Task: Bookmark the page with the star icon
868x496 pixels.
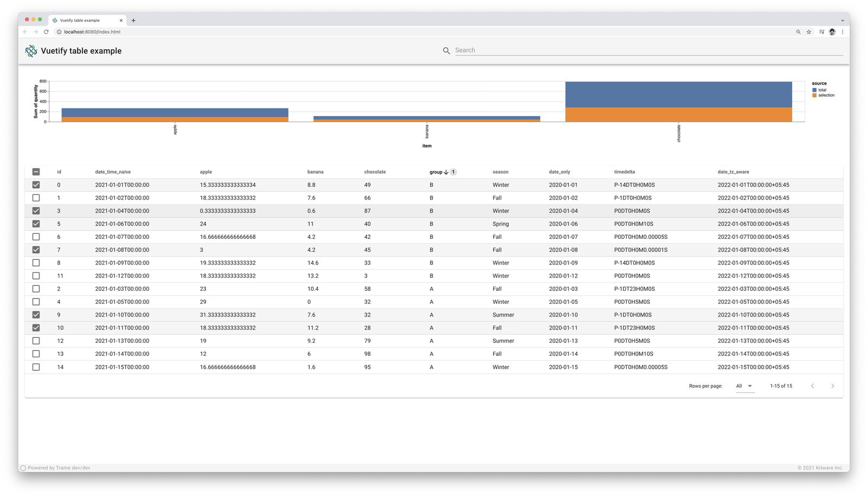Action: (809, 32)
